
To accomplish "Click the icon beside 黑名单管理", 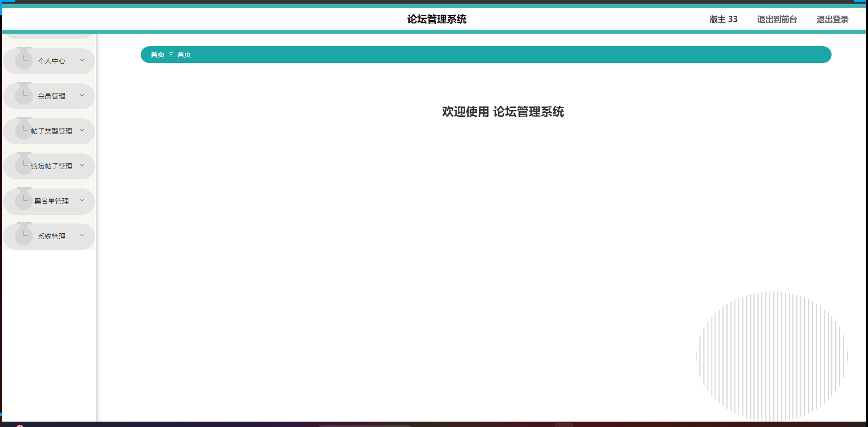I will coord(24,200).
